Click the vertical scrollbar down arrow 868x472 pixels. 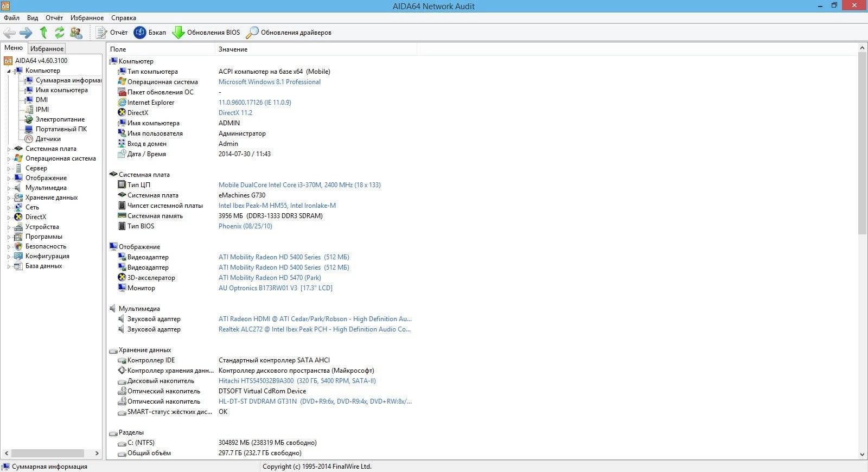tap(863, 455)
